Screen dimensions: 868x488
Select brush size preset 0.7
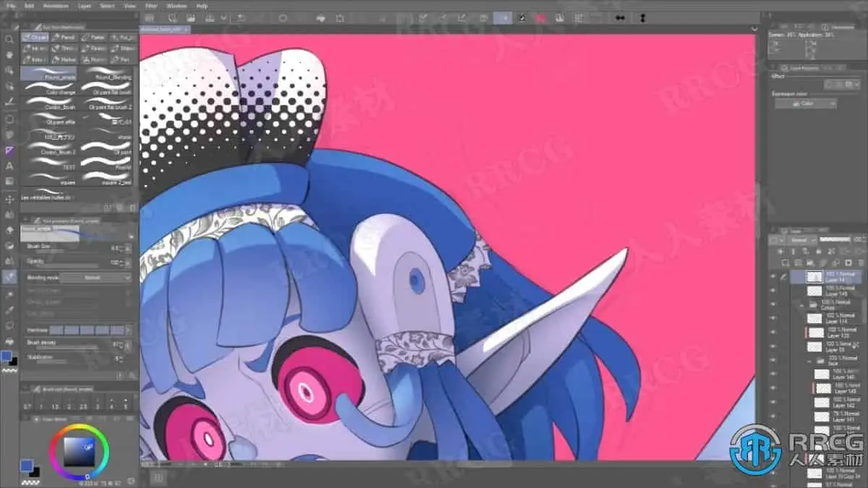(x=27, y=403)
